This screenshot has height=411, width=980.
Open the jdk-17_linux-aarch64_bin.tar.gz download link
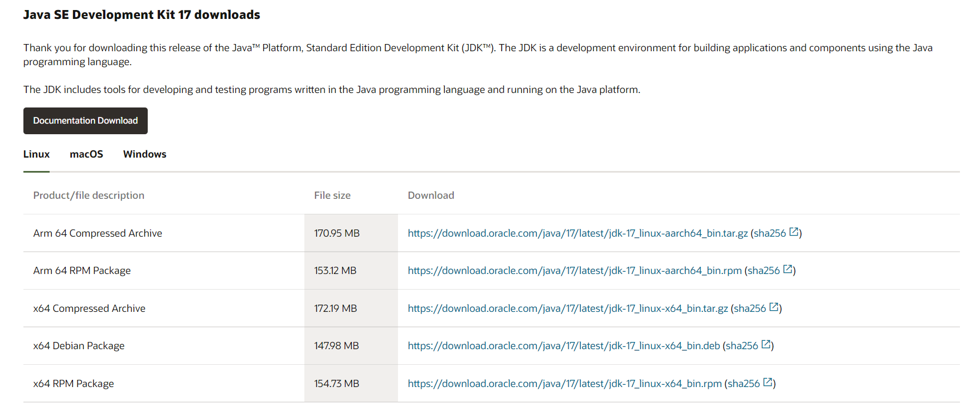(x=578, y=233)
